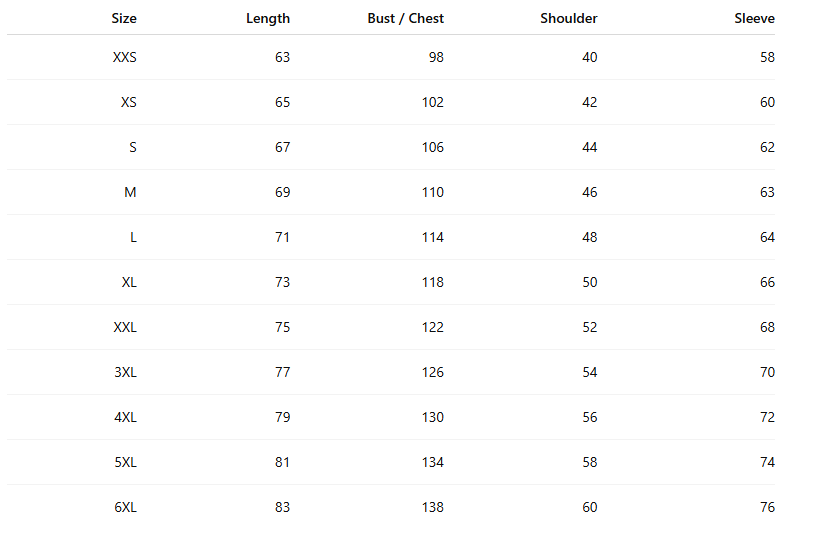Click the Length column header
This screenshot has width=831, height=539.
click(268, 18)
